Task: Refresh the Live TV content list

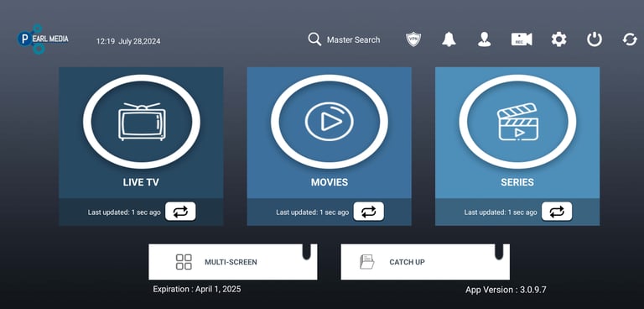Action: click(180, 212)
